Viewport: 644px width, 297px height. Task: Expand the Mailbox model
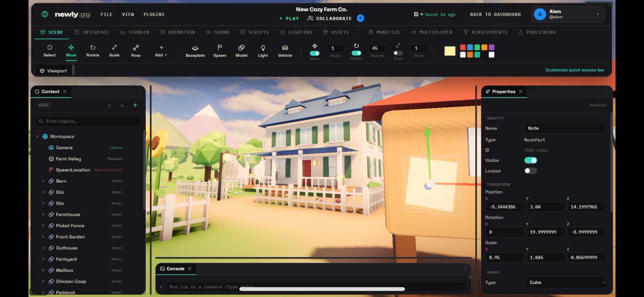[43, 270]
